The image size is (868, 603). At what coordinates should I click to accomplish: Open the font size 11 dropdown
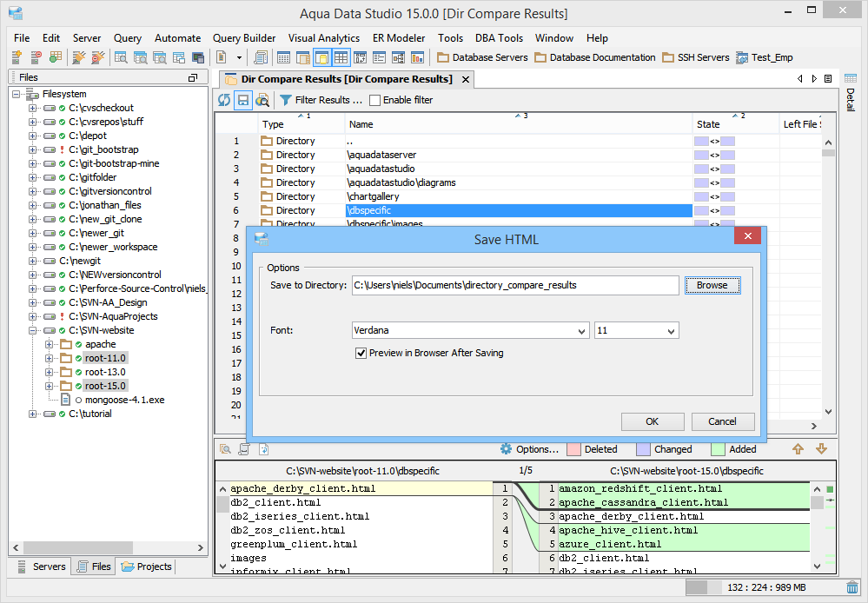click(670, 331)
